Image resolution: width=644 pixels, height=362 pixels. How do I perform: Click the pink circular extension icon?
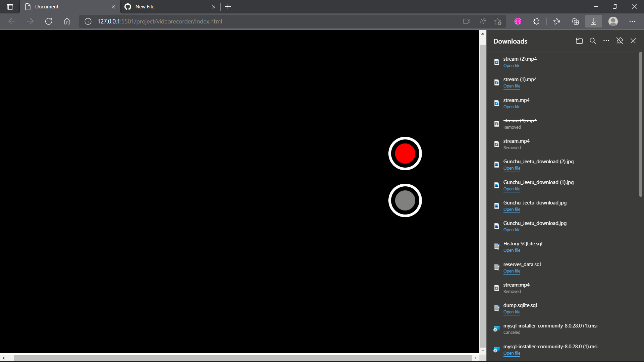518,21
